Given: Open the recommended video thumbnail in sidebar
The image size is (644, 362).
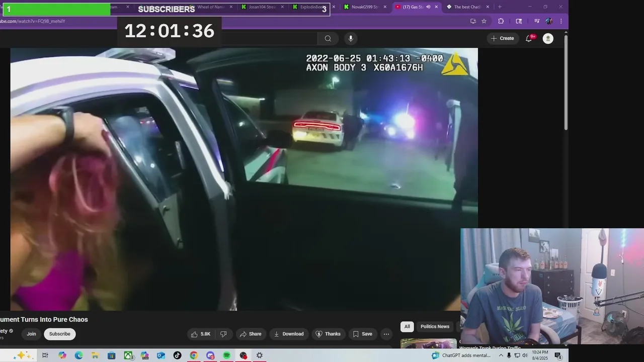Looking at the screenshot, I should tap(429, 344).
